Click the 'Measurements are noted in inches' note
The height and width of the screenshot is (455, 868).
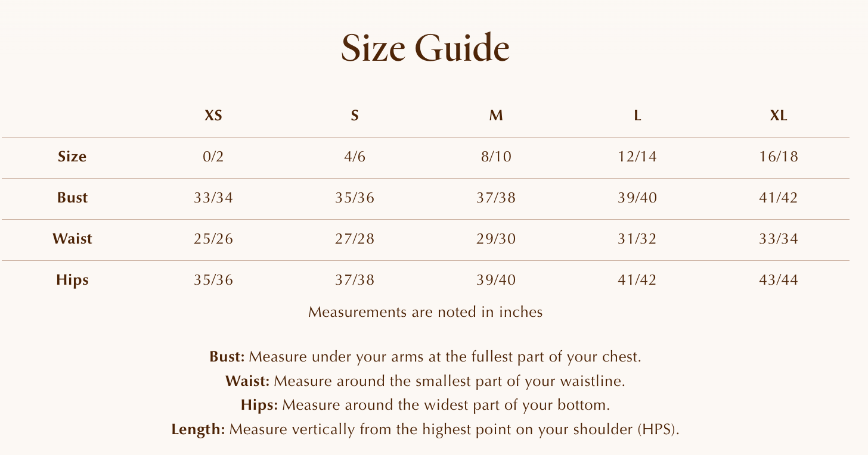click(x=425, y=312)
